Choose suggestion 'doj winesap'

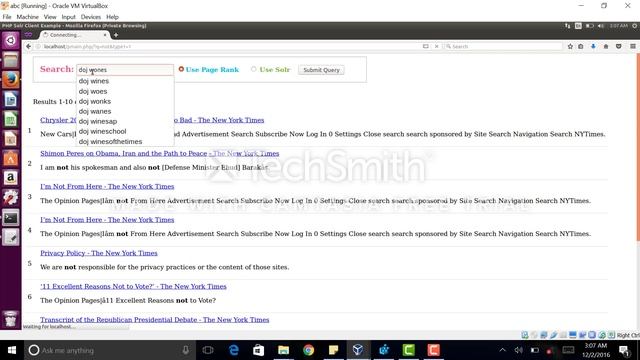[x=125, y=121]
